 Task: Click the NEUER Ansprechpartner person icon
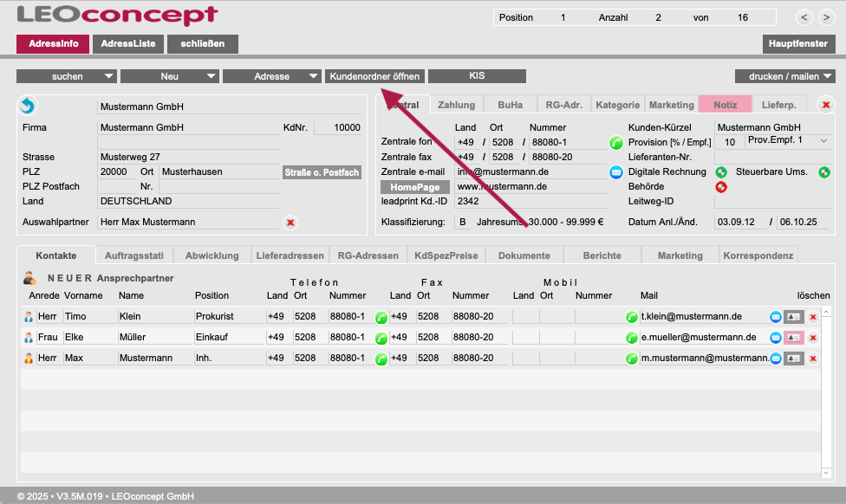click(29, 278)
